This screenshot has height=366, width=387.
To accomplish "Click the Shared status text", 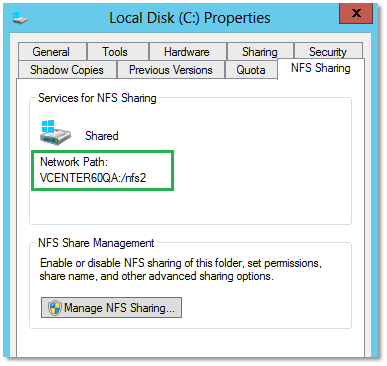I will tap(102, 136).
